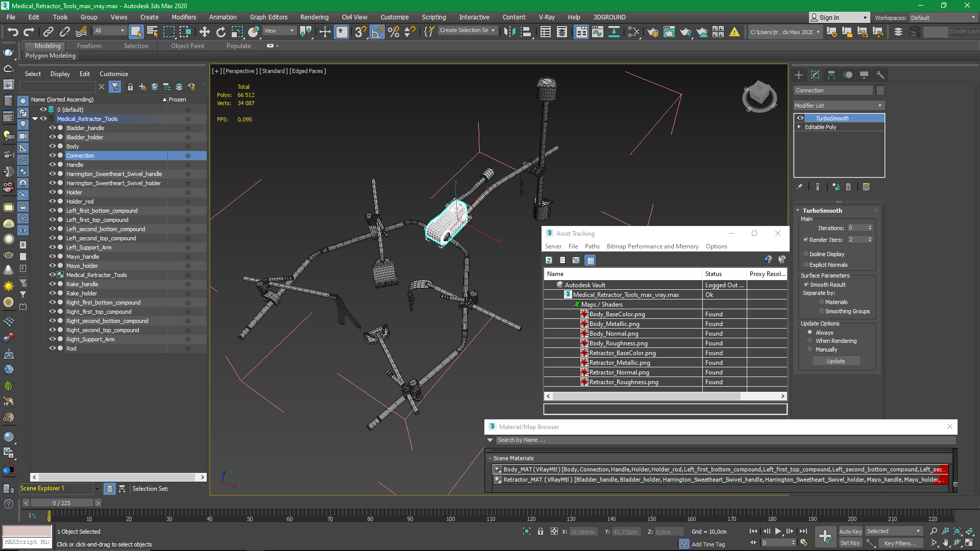
Task: Toggle the Angle Snap button
Action: click(377, 32)
